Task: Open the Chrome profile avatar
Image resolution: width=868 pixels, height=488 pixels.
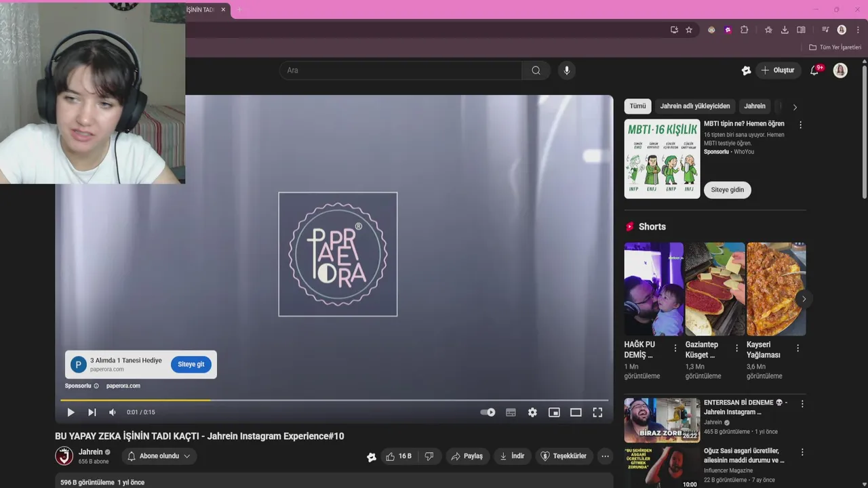Action: point(842,30)
